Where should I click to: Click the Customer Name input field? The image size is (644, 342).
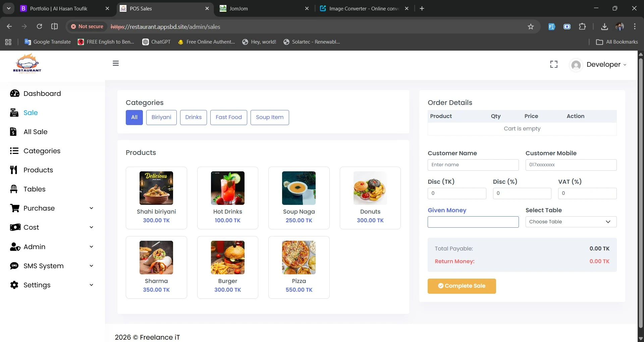click(473, 165)
